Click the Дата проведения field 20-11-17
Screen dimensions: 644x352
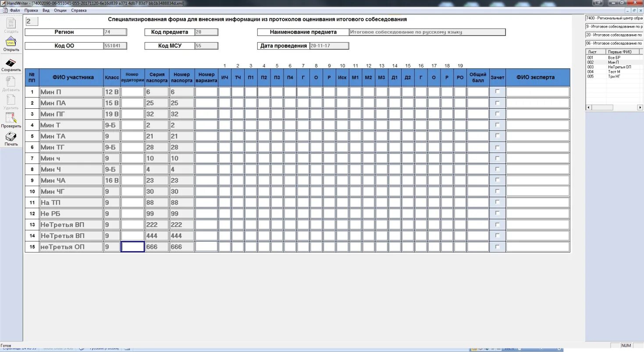[x=329, y=46]
